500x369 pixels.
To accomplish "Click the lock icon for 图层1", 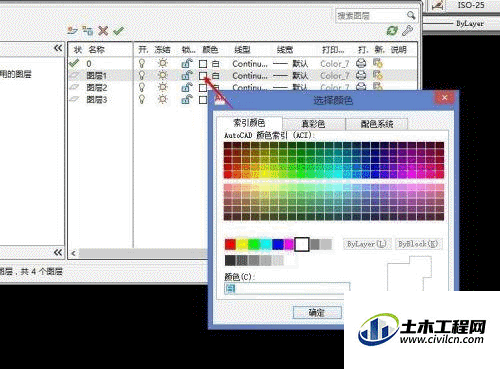I will pos(187,75).
